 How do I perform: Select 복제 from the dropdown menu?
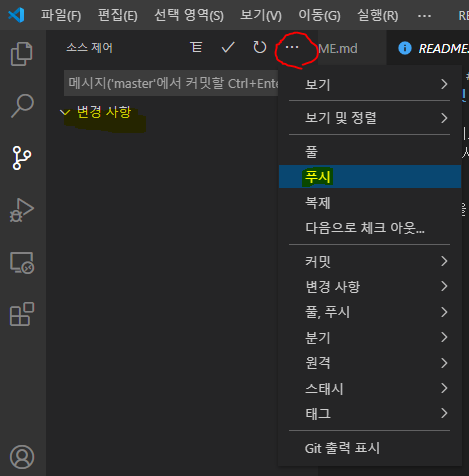370,202
